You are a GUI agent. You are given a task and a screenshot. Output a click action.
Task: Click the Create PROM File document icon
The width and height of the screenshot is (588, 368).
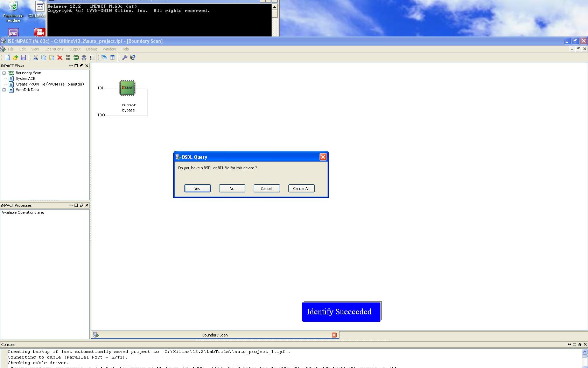tap(11, 84)
